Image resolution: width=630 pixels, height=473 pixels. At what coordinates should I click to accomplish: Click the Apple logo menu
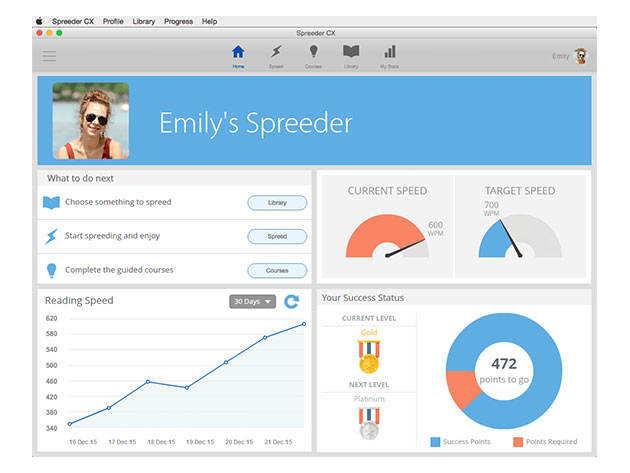pos(39,21)
